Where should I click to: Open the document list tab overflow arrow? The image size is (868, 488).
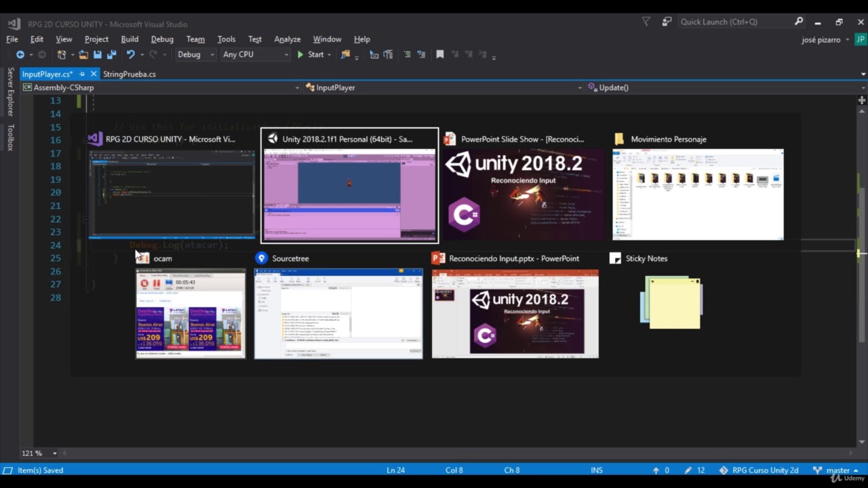pos(863,75)
